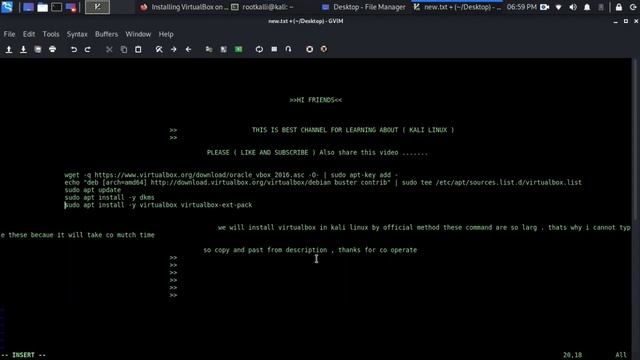This screenshot has width=640, height=360.
Task: Click the Make circular-arrows toolbar icon
Action: click(x=259, y=49)
